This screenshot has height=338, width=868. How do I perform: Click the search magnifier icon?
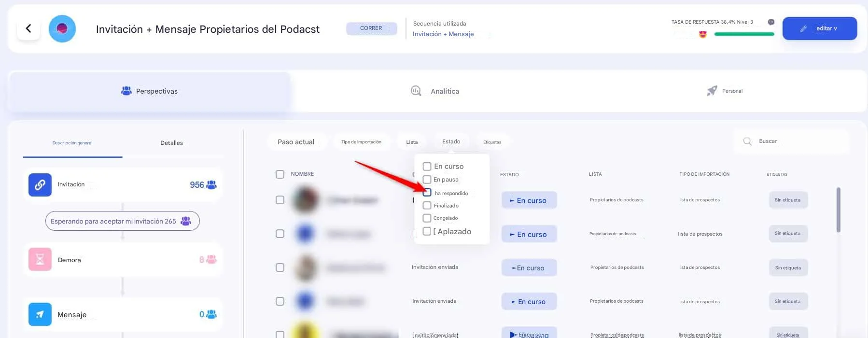pyautogui.click(x=747, y=141)
